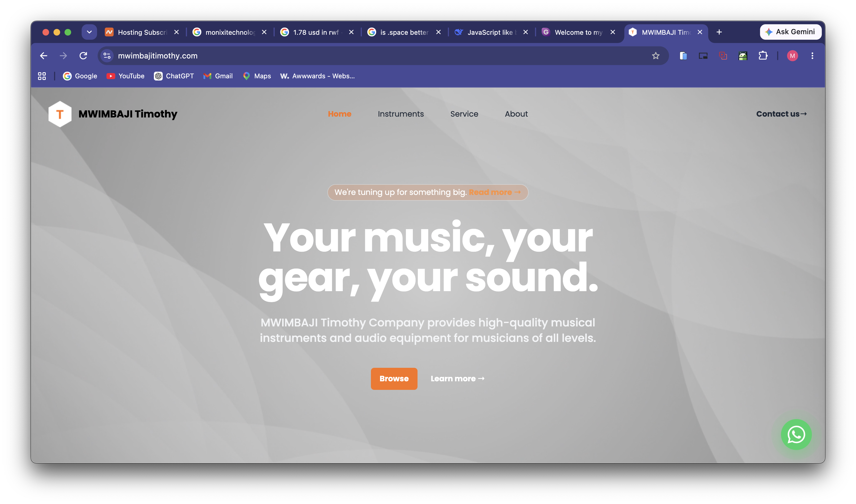Close the monixitechnolog tab
Viewport: 856px width, 504px height.
pos(264,32)
